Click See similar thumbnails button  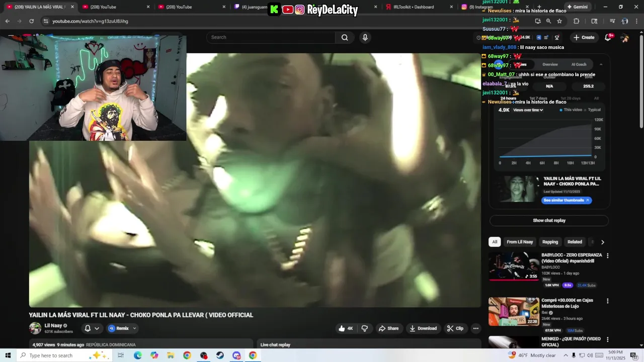click(x=567, y=200)
